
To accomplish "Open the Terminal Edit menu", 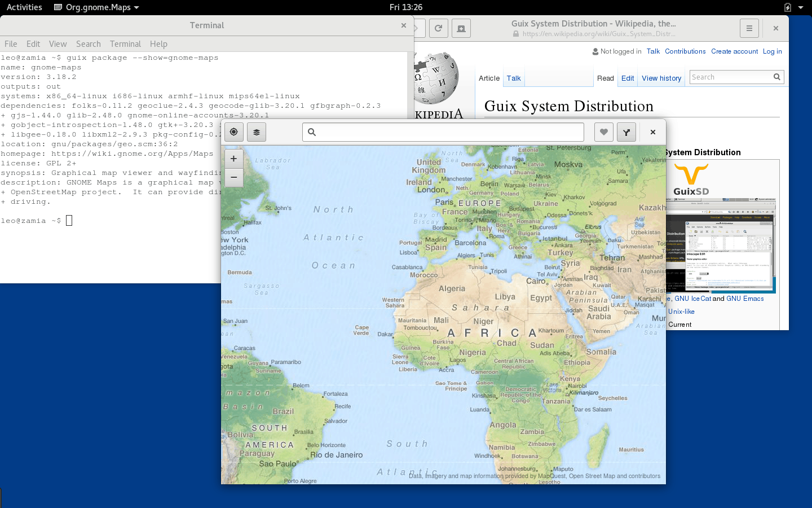I will point(33,44).
